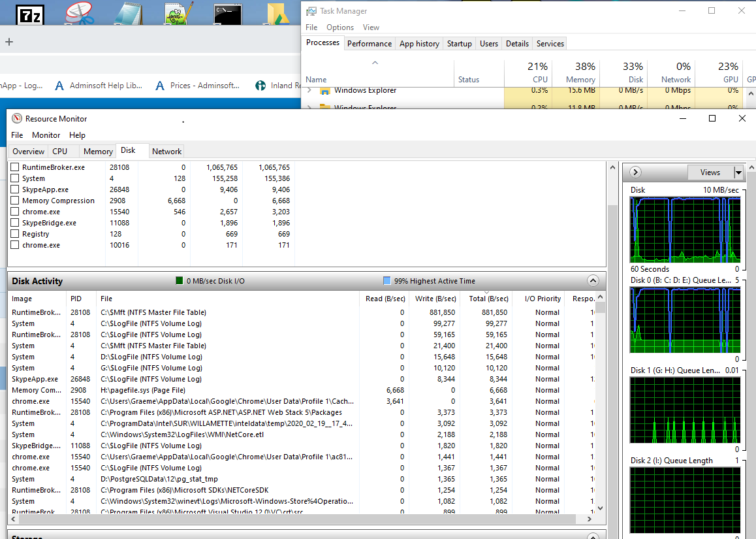This screenshot has width=756, height=539.
Task: Open the Inland Revenue bookmark globe icon
Action: tap(260, 86)
